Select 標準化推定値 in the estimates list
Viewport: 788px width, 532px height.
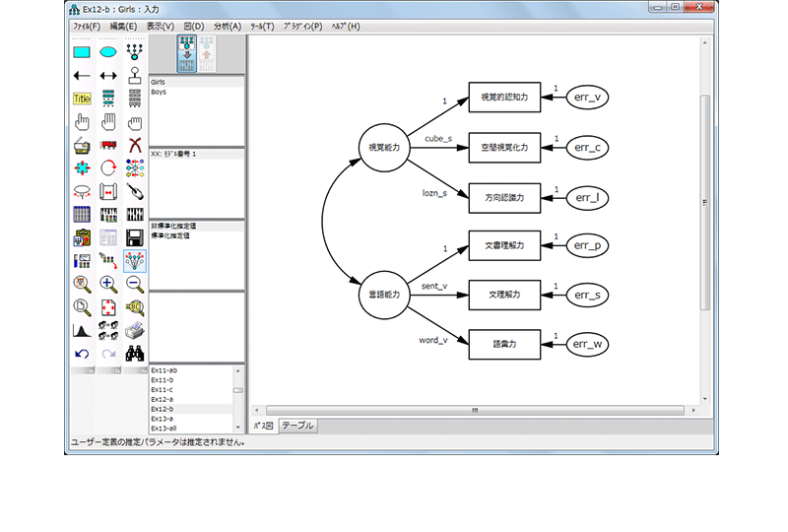(170, 235)
